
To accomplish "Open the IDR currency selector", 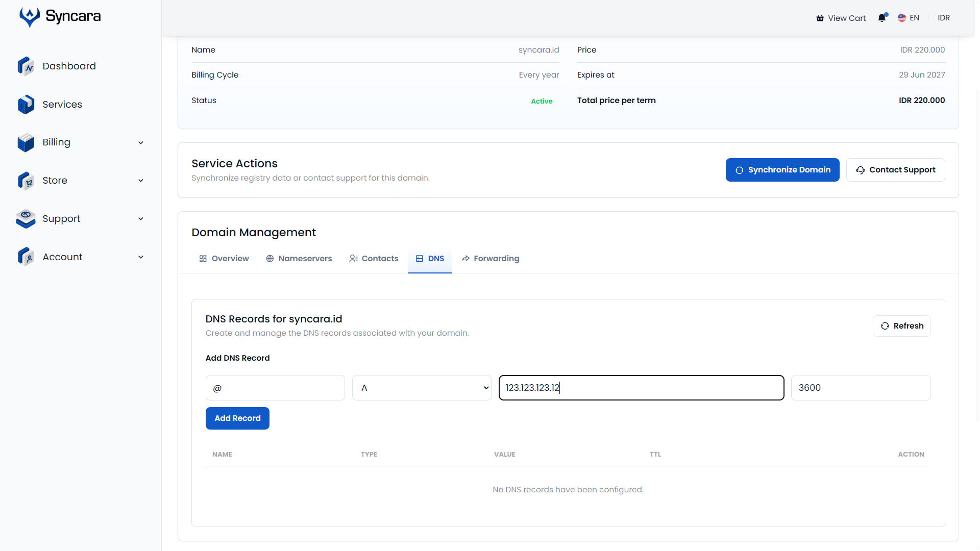I will [944, 18].
